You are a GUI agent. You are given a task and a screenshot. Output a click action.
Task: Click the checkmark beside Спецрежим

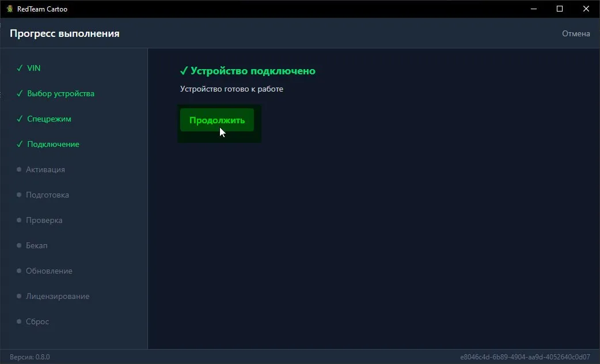[20, 119]
